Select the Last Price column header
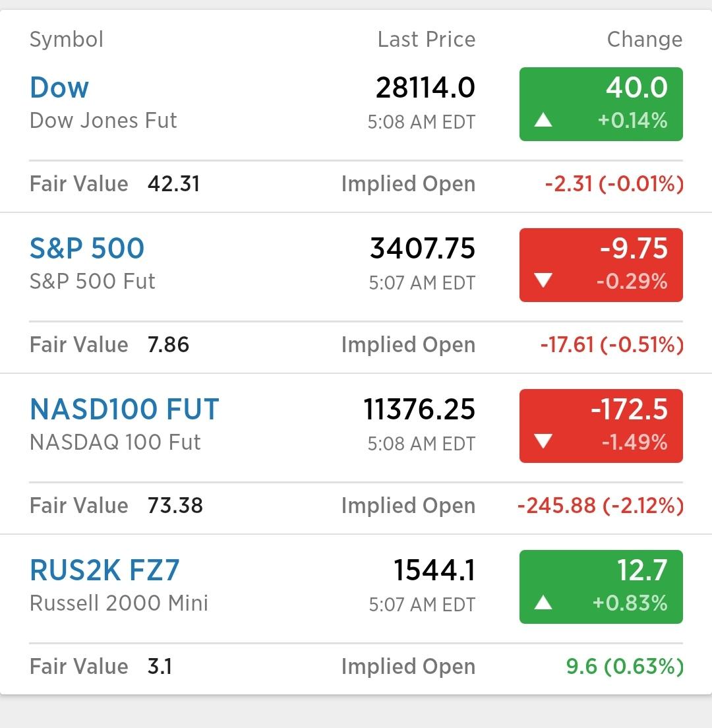The width and height of the screenshot is (712, 728). click(426, 40)
